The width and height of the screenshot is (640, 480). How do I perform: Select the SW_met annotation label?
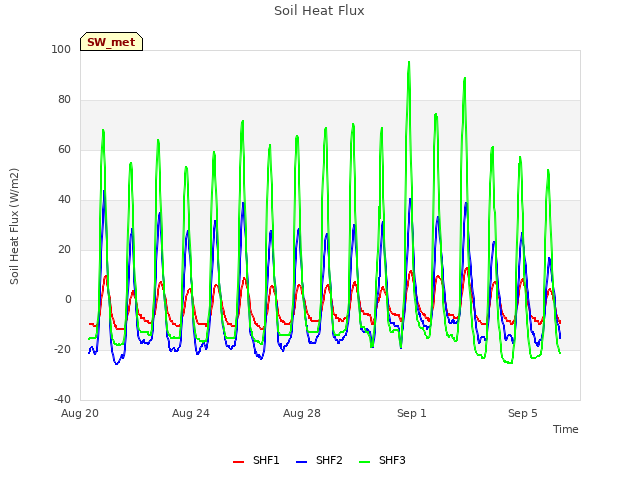111,42
